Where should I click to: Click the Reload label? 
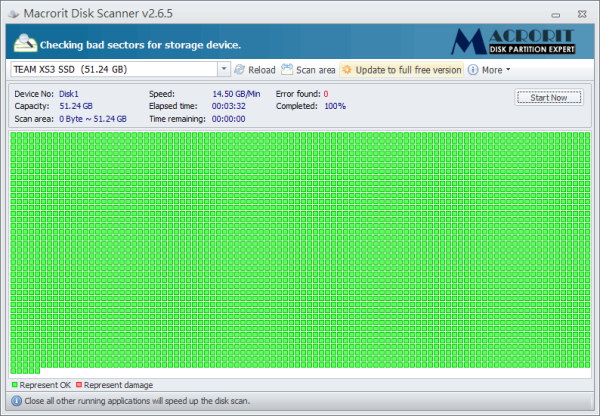262,70
